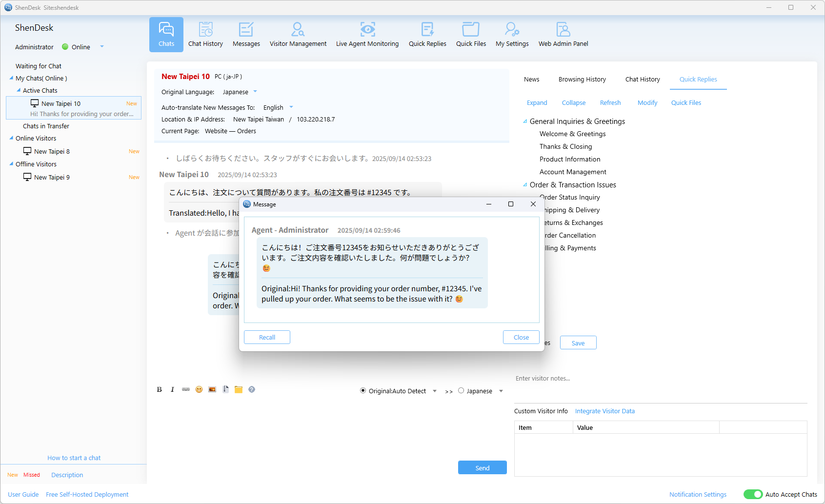Image resolution: width=825 pixels, height=504 pixels.
Task: Open the Web Admin Panel
Action: coord(563,34)
